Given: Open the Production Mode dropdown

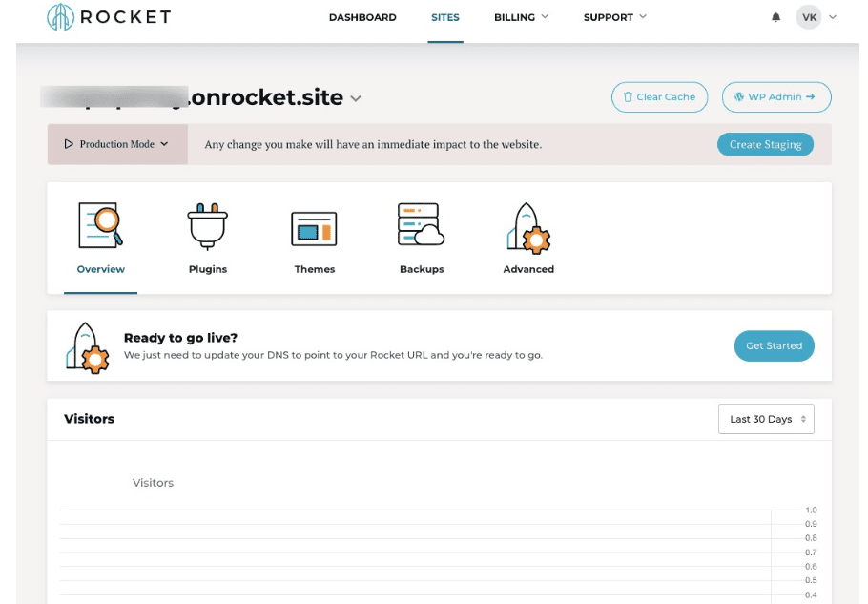Looking at the screenshot, I should point(117,144).
